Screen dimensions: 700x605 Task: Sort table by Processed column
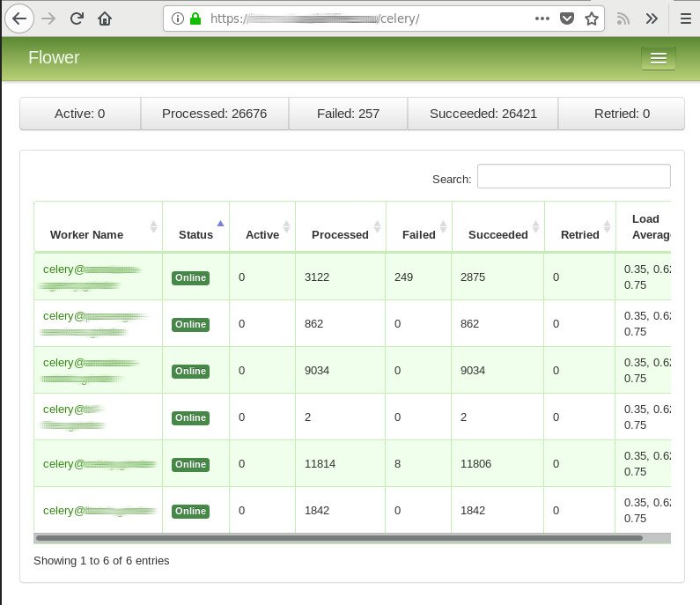tap(341, 227)
